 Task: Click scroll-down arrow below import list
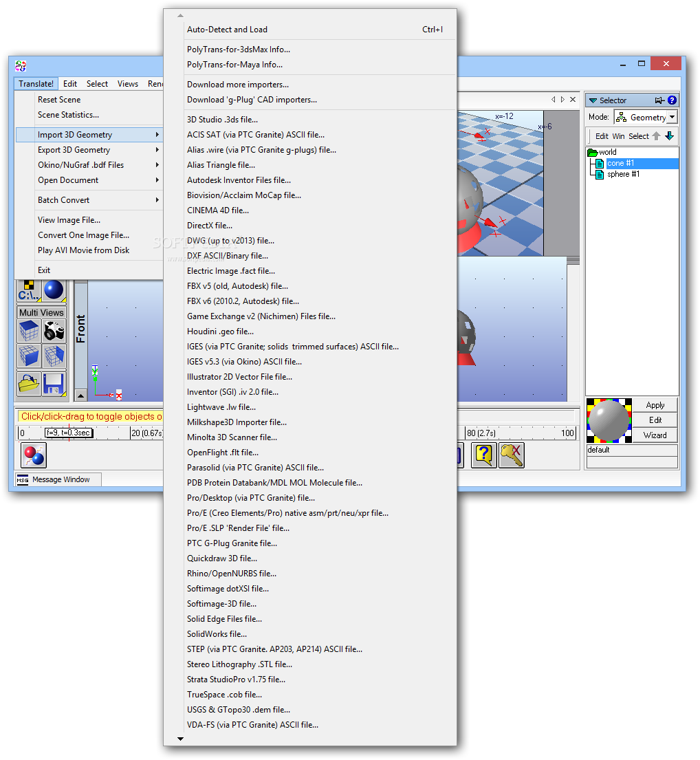180,739
